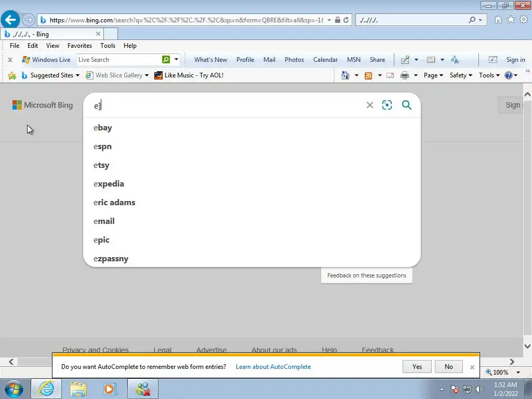Select the ezpassny suggestion

tap(252, 258)
